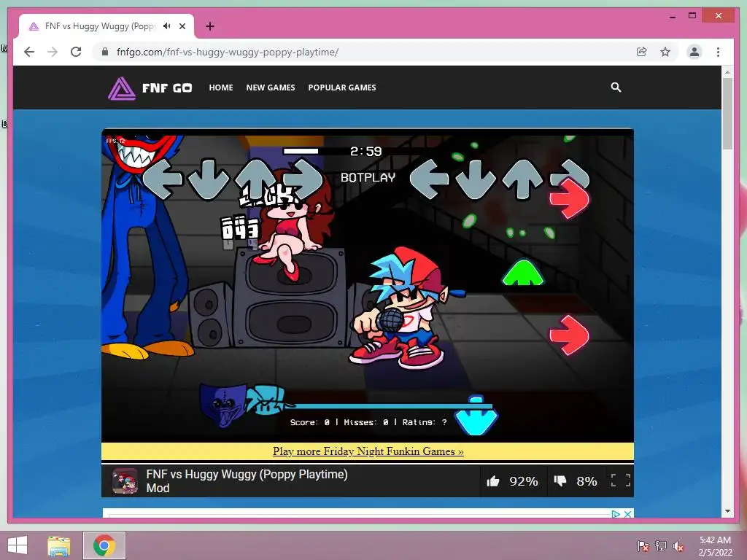Select the FNF vs Huggy Wuggy tab
Screen dimensions: 747x560
coord(107,26)
